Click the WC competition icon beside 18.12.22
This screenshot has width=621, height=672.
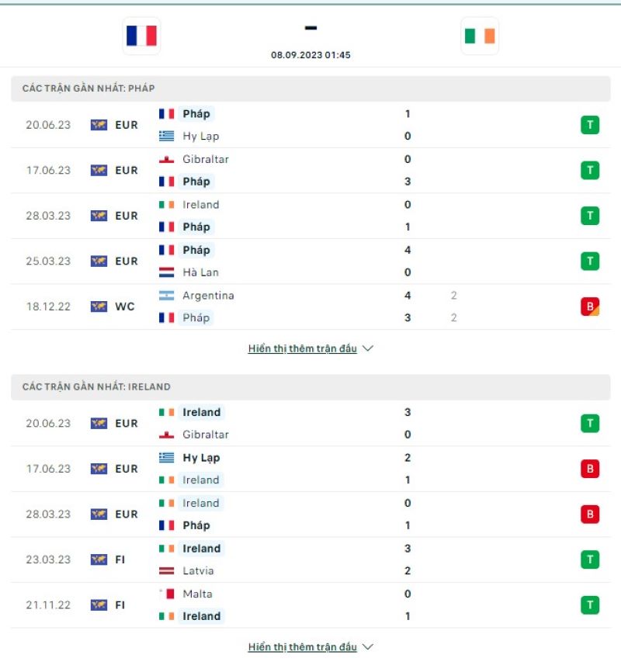coord(96,307)
